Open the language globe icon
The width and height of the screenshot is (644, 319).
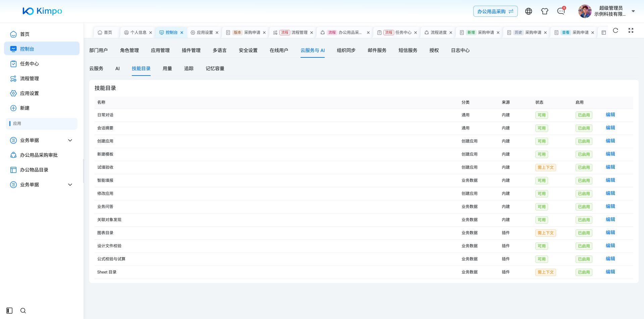pyautogui.click(x=529, y=11)
